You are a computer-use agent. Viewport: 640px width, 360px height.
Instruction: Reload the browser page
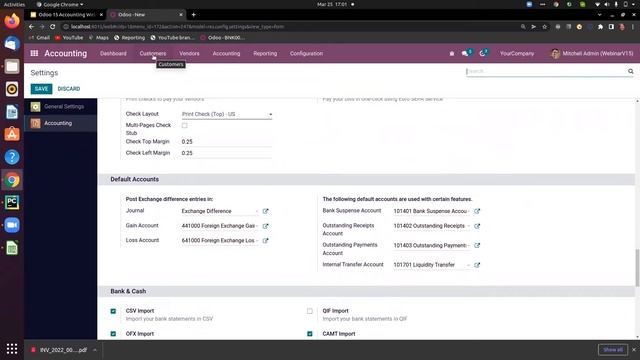(53, 27)
